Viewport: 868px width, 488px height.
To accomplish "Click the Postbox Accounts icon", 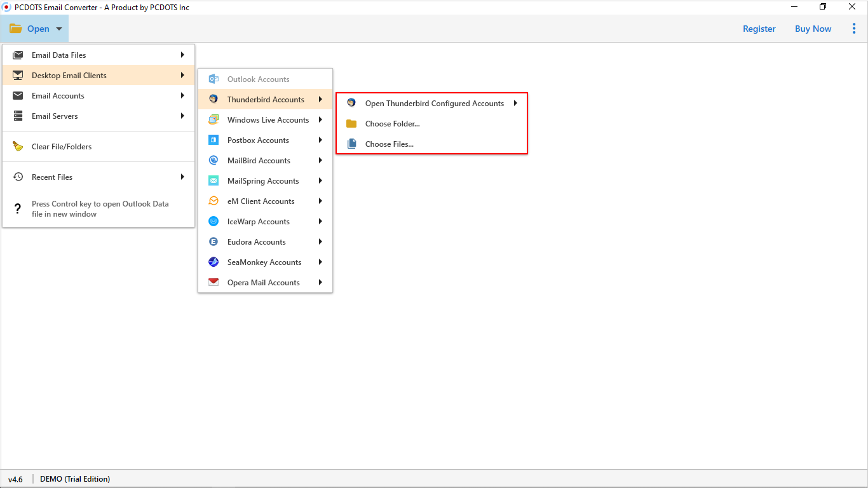I will tap(214, 140).
